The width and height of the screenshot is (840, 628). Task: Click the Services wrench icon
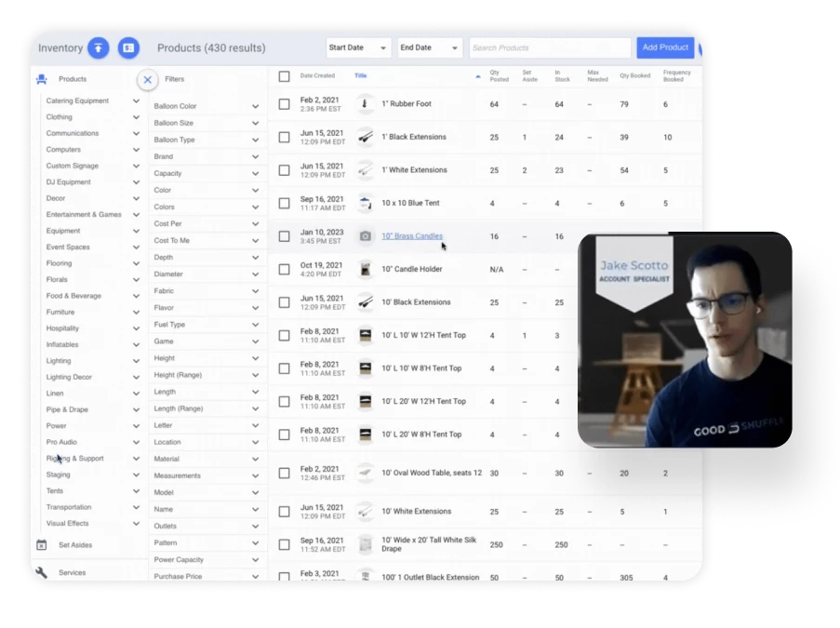(x=41, y=572)
